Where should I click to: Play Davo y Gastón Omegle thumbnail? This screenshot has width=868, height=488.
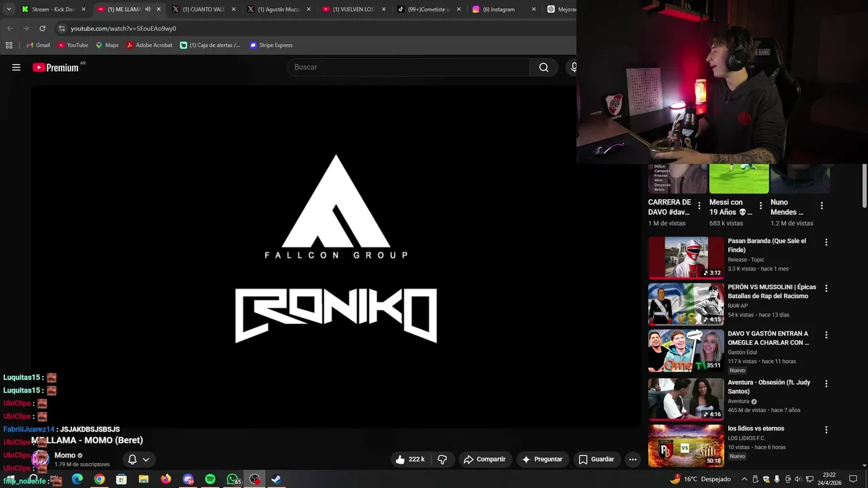(686, 350)
